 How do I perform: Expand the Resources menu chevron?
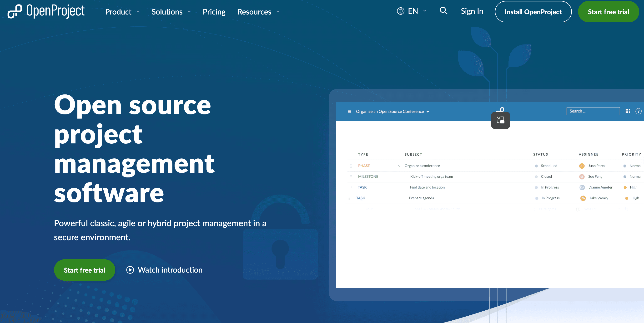[x=278, y=12]
